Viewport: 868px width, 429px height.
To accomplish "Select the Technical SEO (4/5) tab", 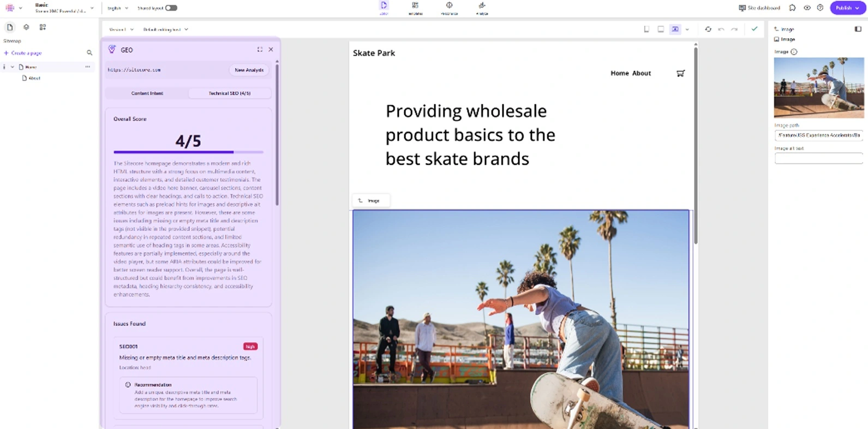I will pos(230,93).
